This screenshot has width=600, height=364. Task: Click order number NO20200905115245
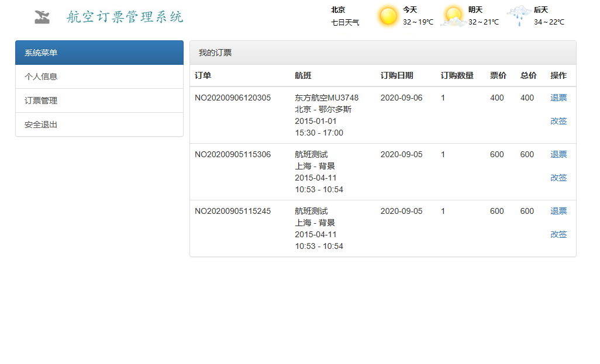tap(233, 211)
